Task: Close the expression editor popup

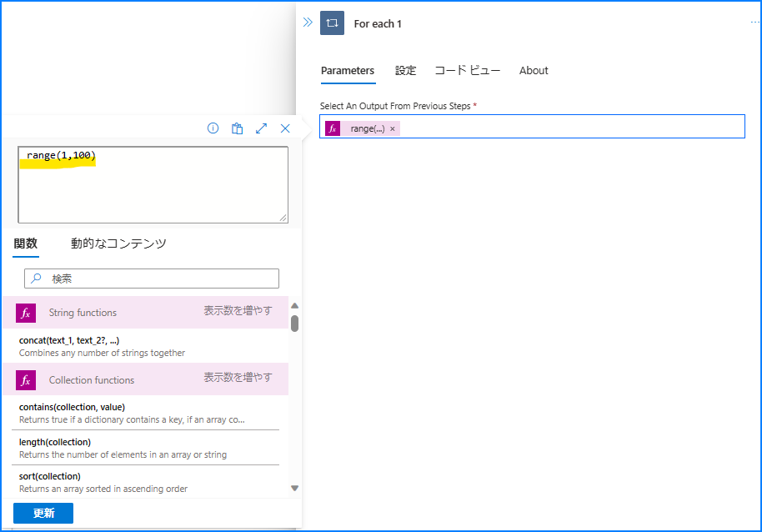Action: (x=285, y=128)
